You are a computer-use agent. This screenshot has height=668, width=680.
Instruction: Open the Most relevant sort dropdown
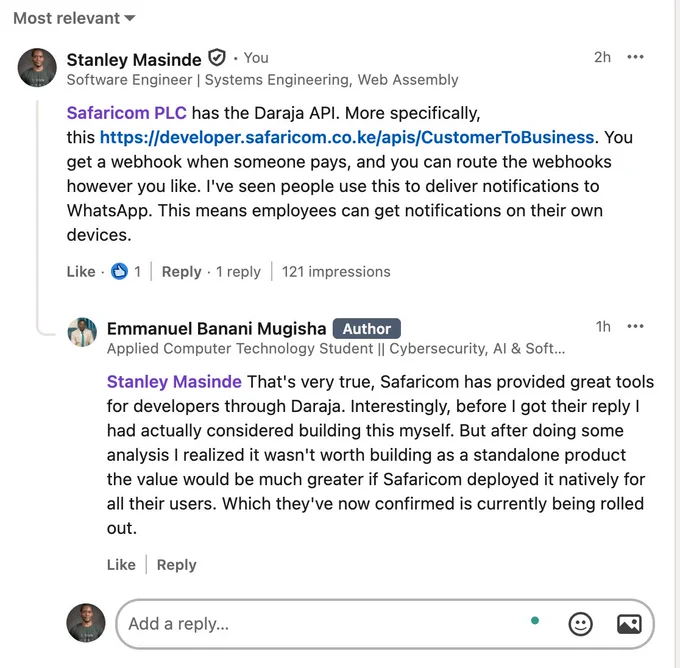(x=74, y=18)
